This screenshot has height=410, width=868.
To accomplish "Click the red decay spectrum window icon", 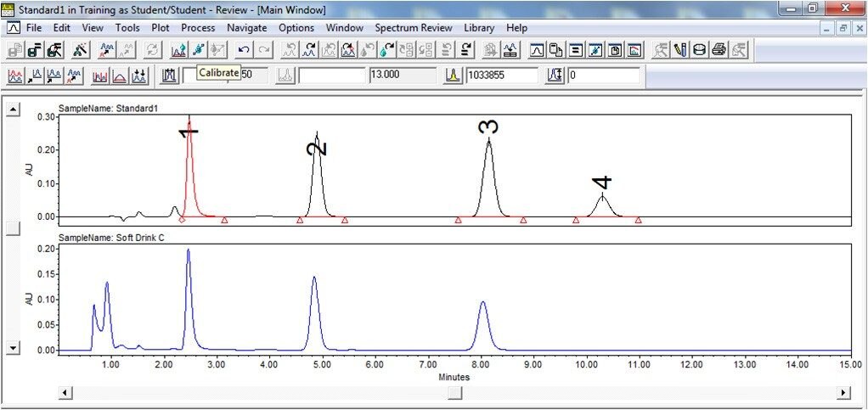I will [634, 50].
